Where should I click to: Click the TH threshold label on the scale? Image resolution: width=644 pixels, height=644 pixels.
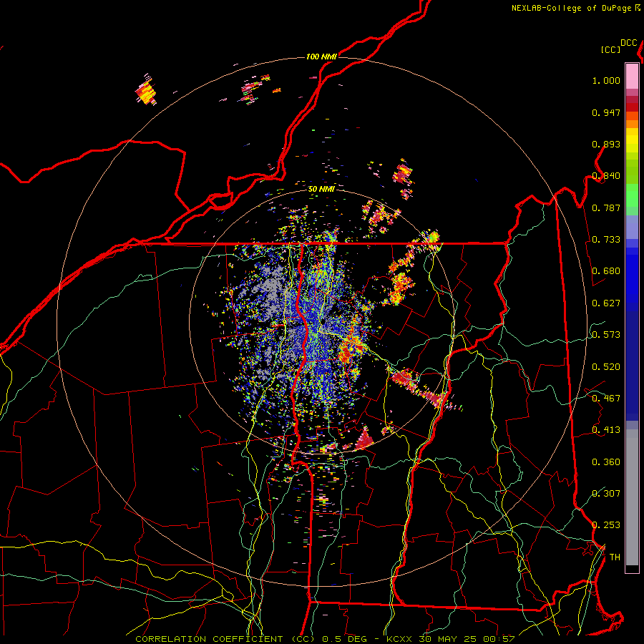pos(615,557)
